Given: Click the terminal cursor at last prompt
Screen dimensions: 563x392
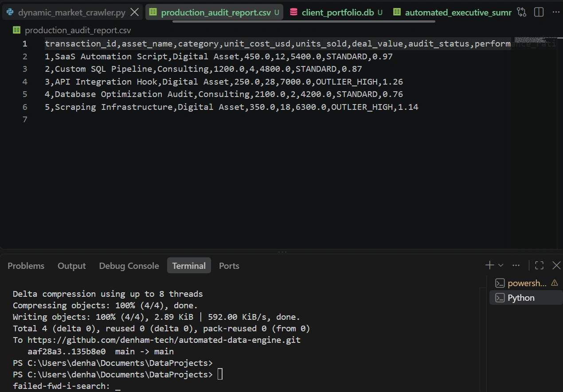Looking at the screenshot, I should point(219,375).
